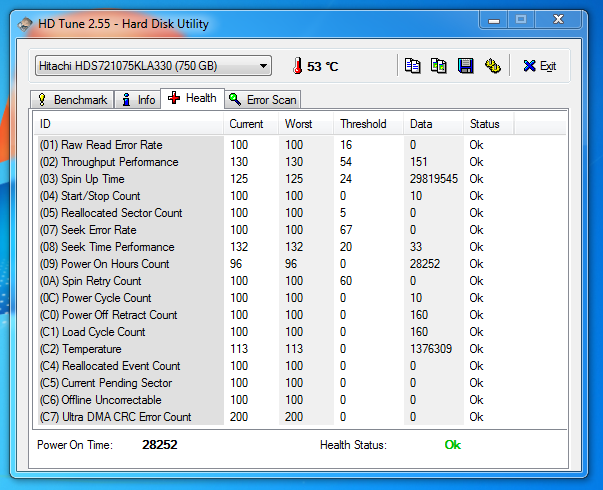Click the Seek Error Rate threshold value 67
This screenshot has height=490, width=603.
[346, 230]
